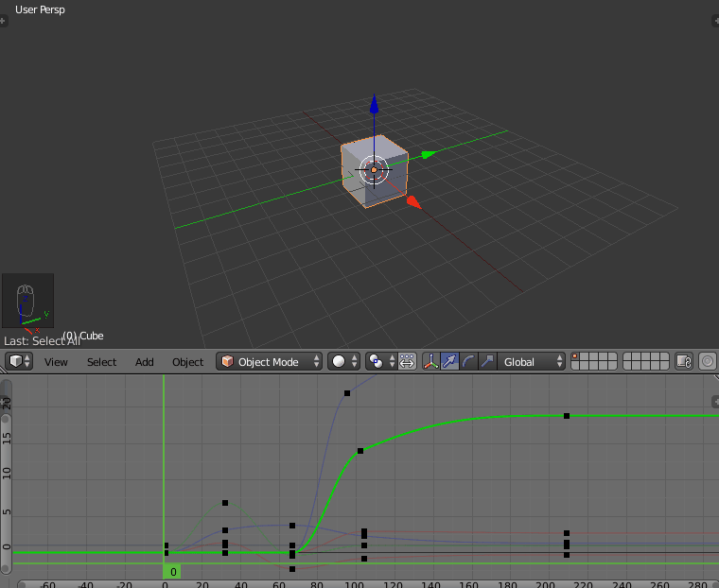This screenshot has width=719, height=588.
Task: Open the pivot point selector
Action: [380, 362]
